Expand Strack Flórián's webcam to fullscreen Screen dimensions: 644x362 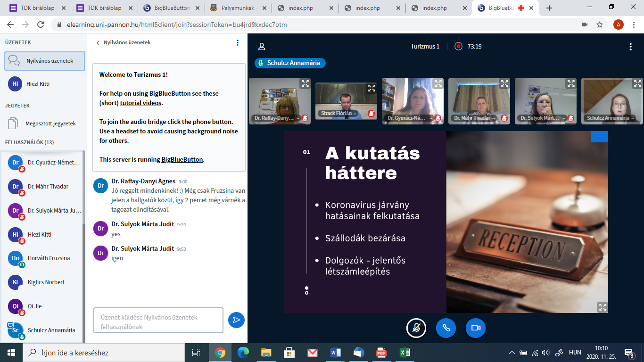coord(372,88)
